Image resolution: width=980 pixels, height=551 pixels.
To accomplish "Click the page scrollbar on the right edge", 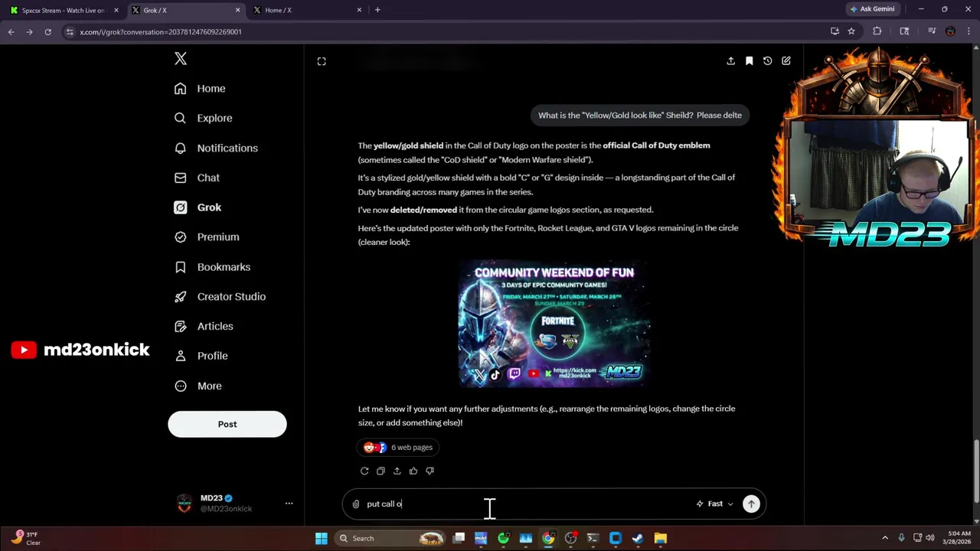I will click(x=976, y=470).
